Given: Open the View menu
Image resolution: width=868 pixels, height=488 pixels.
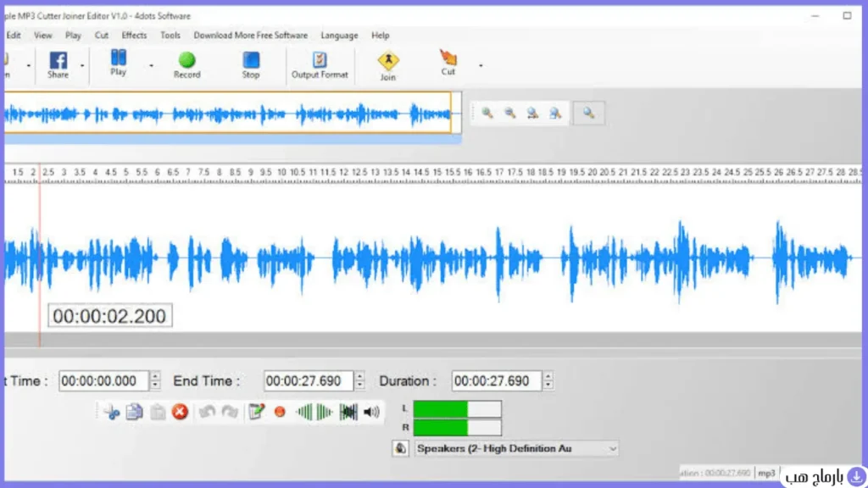Looking at the screenshot, I should (x=42, y=36).
